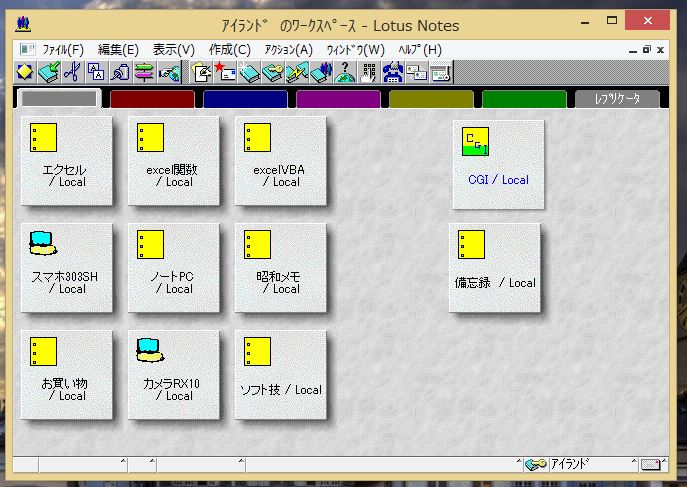Switch to the レプリケータ tab
The width and height of the screenshot is (687, 487).
(617, 99)
